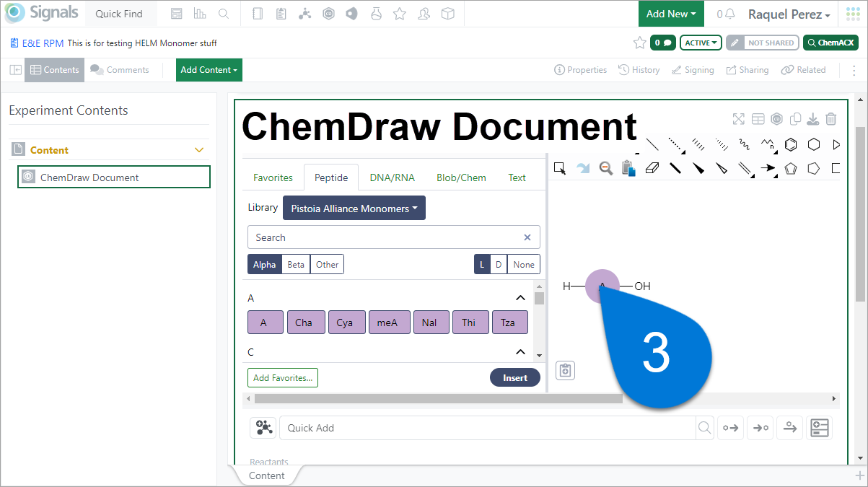868x487 pixels.
Task: Click the Insert button
Action: pos(515,377)
